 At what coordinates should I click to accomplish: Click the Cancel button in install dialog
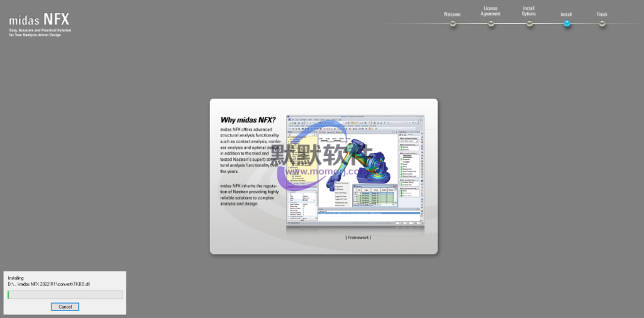coord(65,307)
